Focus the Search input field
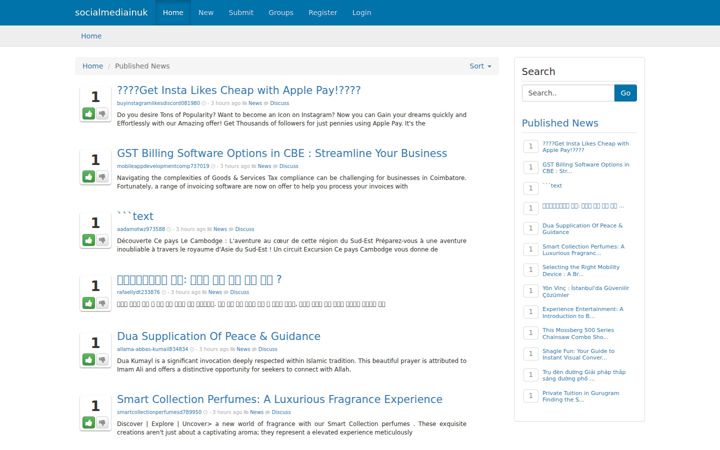The height and width of the screenshot is (450, 720). tap(568, 93)
